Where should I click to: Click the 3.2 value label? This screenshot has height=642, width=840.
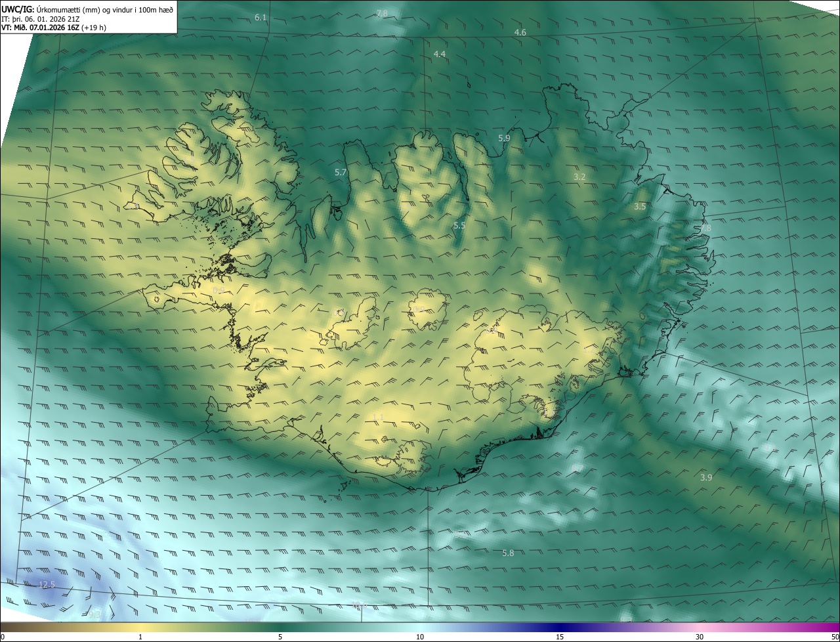tap(579, 177)
